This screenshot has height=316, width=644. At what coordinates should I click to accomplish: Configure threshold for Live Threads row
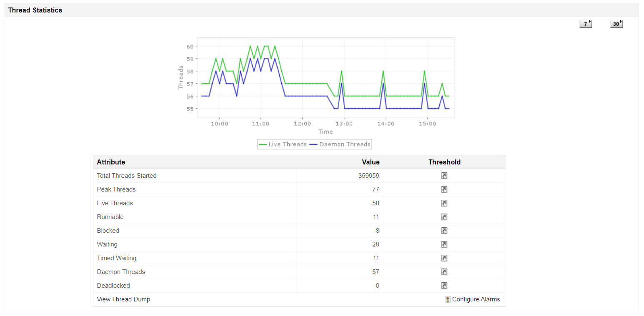point(444,203)
